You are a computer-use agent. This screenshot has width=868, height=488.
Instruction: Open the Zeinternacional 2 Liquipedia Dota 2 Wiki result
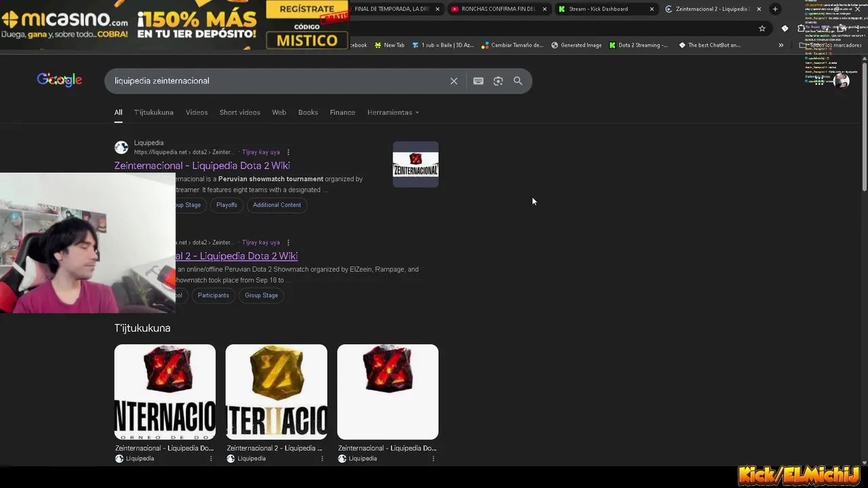tap(237, 256)
